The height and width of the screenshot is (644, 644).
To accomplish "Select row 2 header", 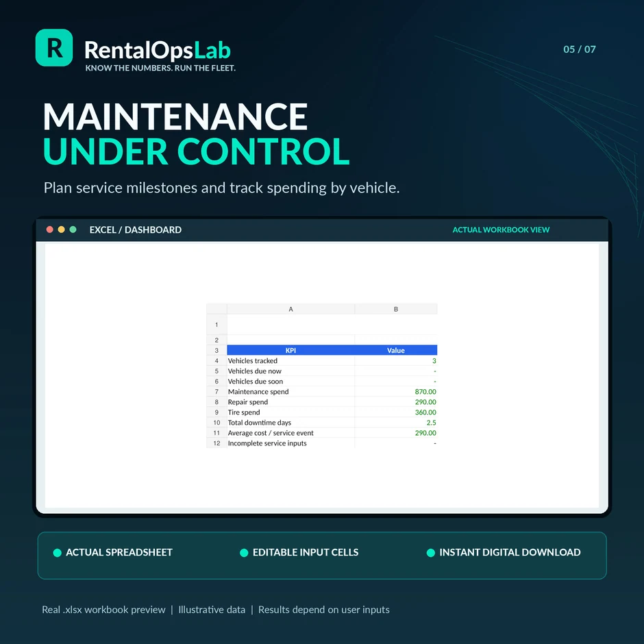I will (216, 340).
